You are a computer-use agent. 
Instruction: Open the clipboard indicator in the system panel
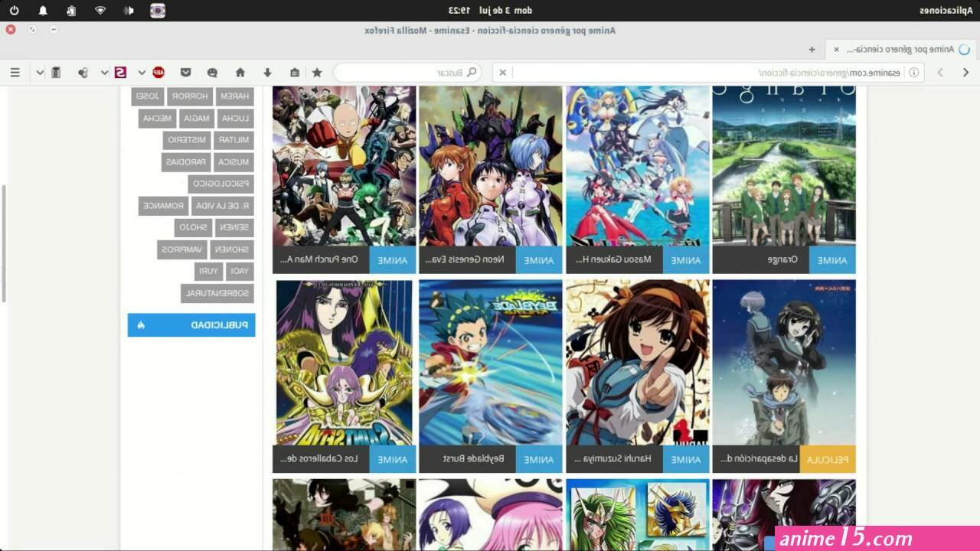[71, 10]
